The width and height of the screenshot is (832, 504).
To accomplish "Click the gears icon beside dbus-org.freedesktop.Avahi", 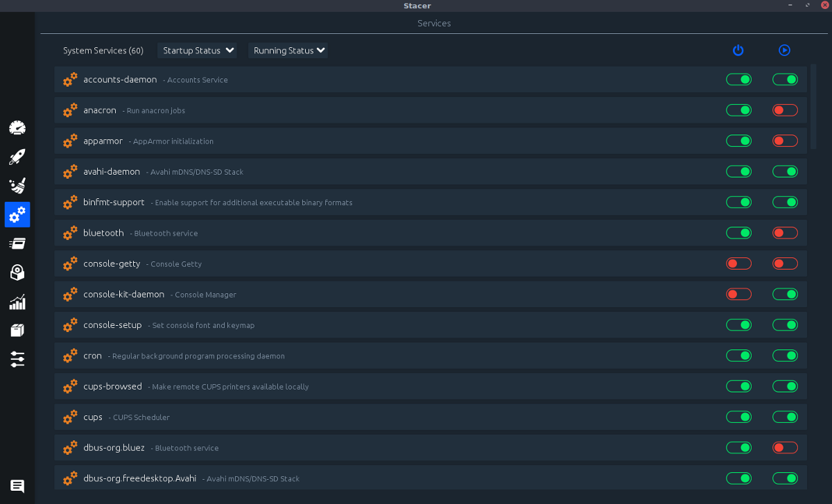I will 70,478.
